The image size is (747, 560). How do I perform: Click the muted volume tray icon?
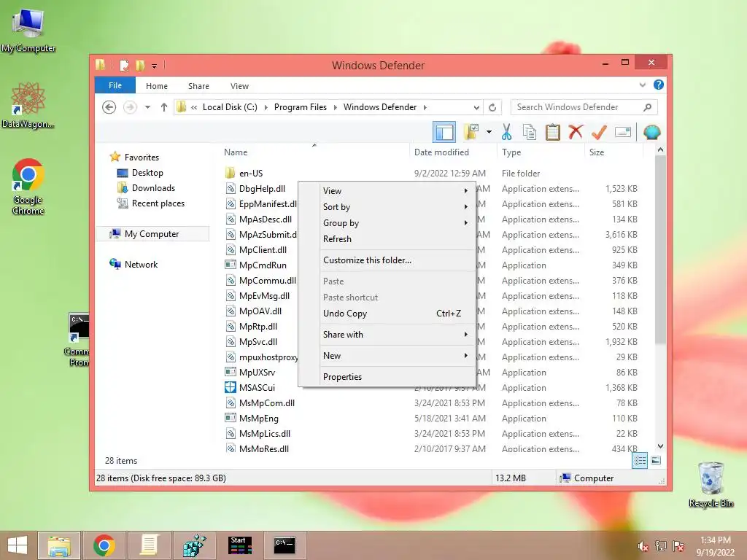[643, 546]
